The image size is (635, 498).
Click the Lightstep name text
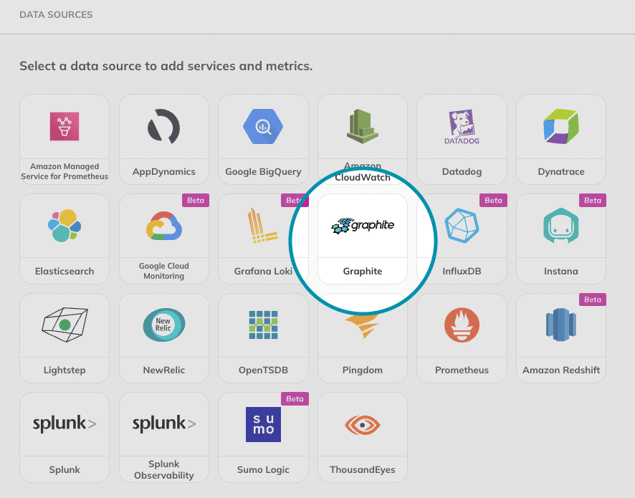[64, 370]
